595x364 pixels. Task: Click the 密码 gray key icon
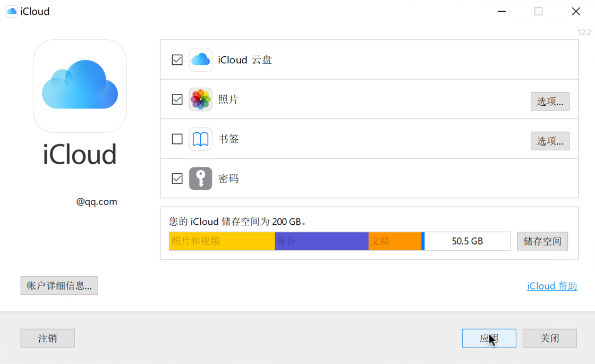click(x=200, y=179)
